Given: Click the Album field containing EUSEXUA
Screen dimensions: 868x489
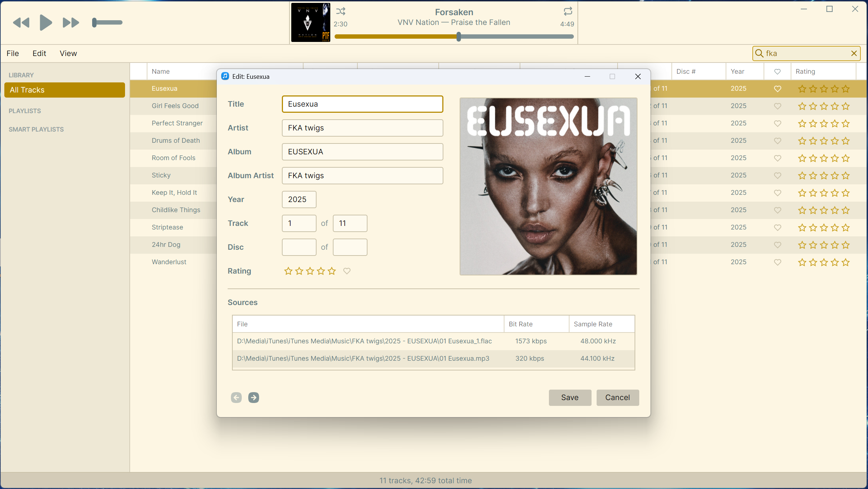Looking at the screenshot, I should coord(362,152).
